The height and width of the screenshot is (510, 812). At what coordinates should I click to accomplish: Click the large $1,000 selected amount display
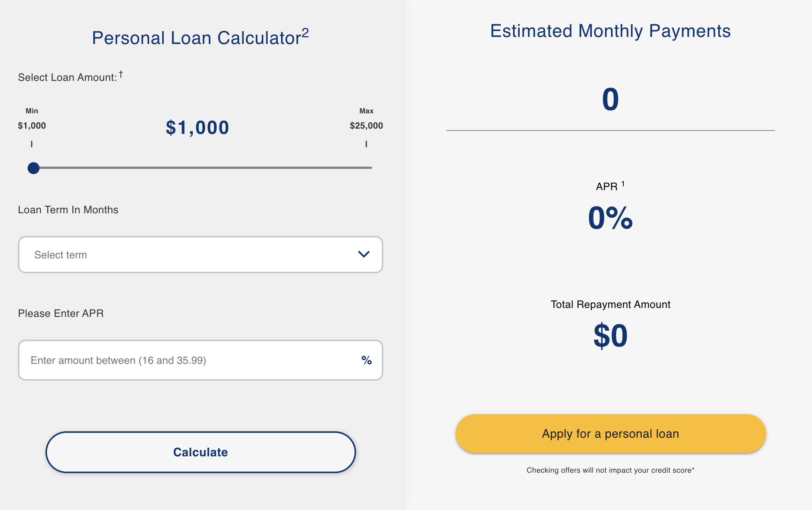coord(197,127)
